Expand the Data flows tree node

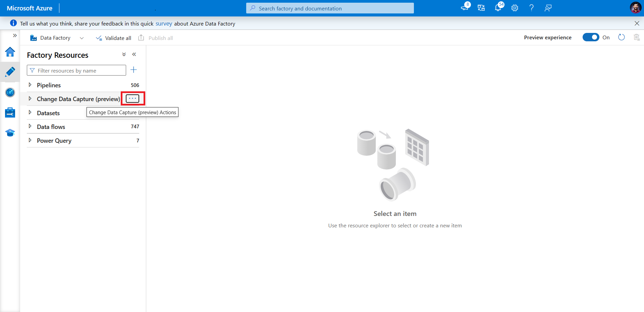[30, 127]
